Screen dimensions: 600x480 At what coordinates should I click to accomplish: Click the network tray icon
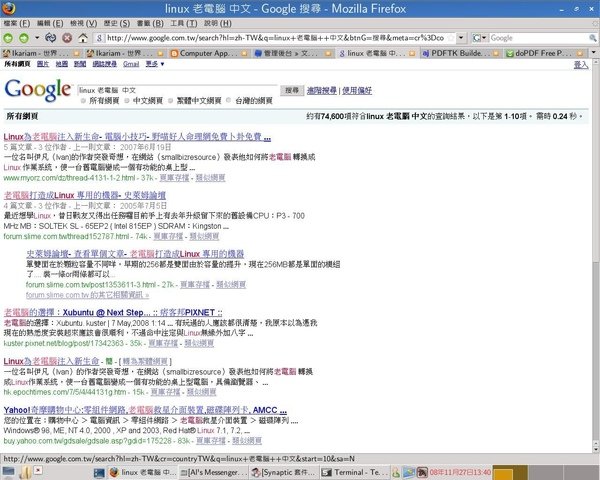coord(408,472)
